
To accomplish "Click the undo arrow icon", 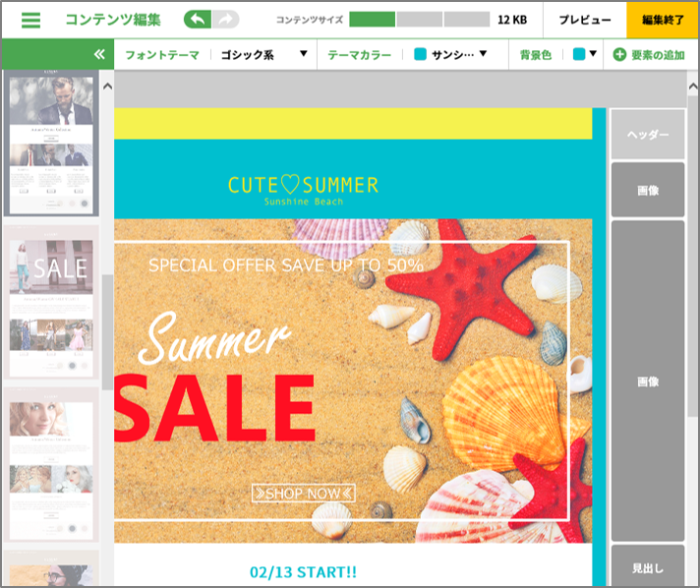I will point(198,20).
